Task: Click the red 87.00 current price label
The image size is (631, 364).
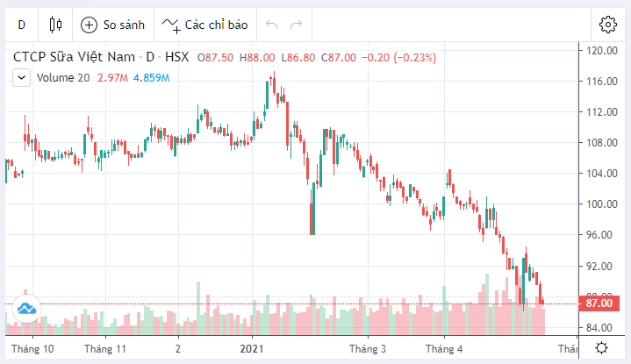Action: [x=600, y=303]
